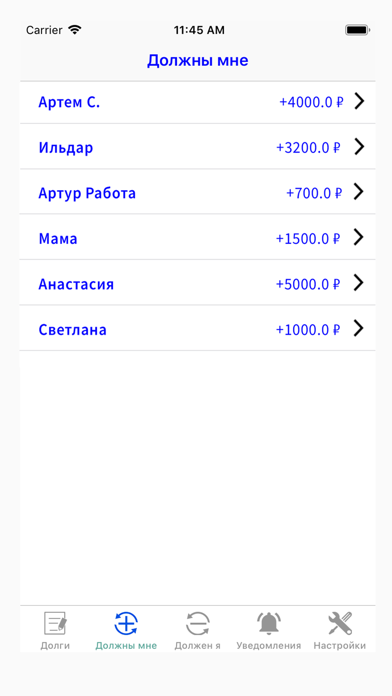The width and height of the screenshot is (392, 696).
Task: Click the Wi-Fi status icon
Action: tap(75, 30)
